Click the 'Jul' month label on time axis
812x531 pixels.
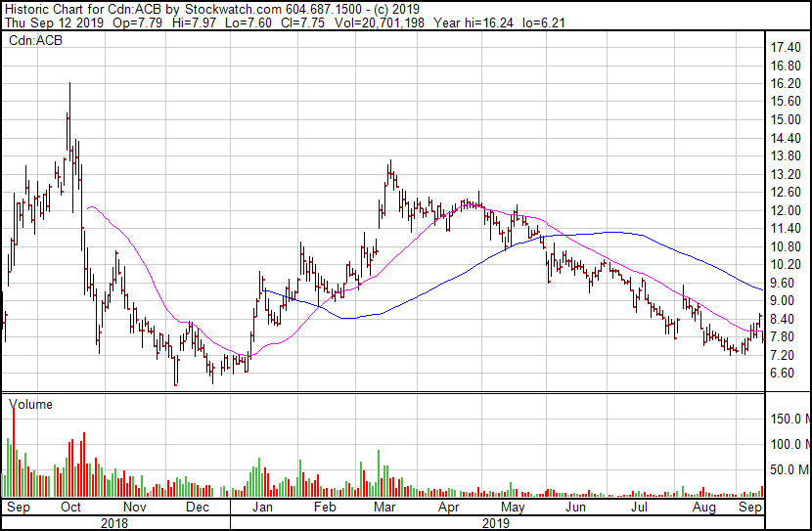[639, 508]
